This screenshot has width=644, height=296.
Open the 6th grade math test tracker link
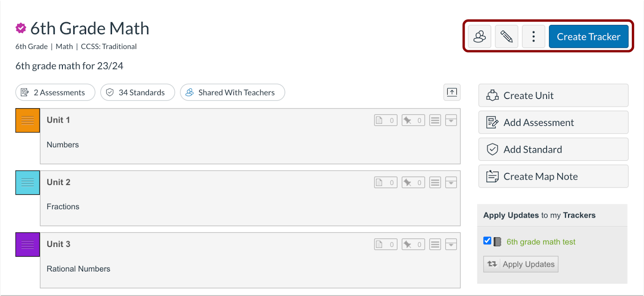click(x=541, y=242)
